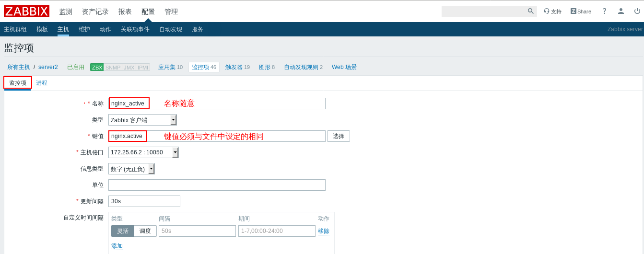
Task: Go to 主机群组 submenu
Action: coord(15,29)
